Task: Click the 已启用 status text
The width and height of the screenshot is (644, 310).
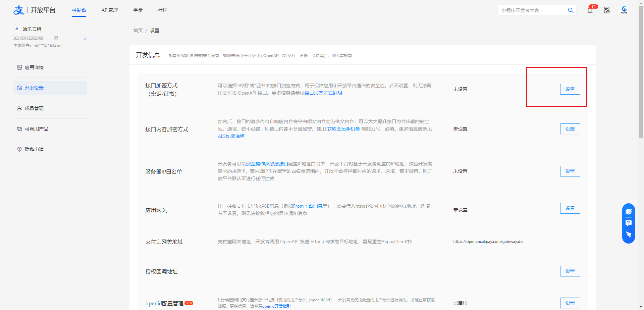Action: coord(460,303)
